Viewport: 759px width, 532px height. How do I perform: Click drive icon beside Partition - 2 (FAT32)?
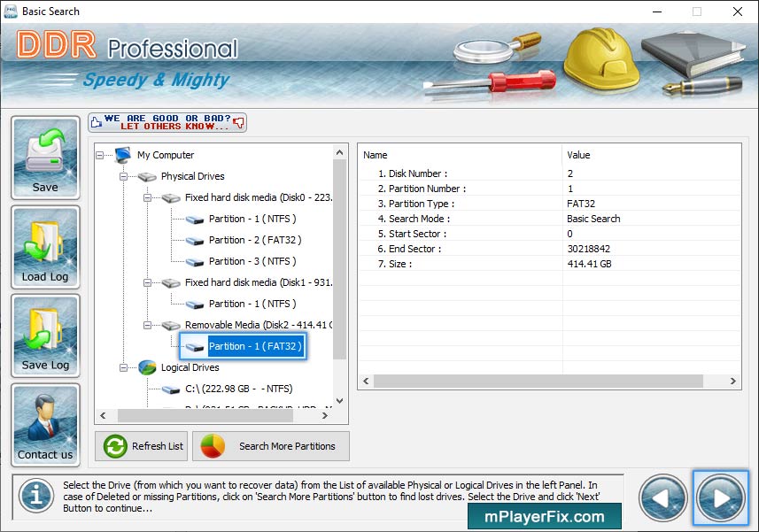tap(195, 241)
